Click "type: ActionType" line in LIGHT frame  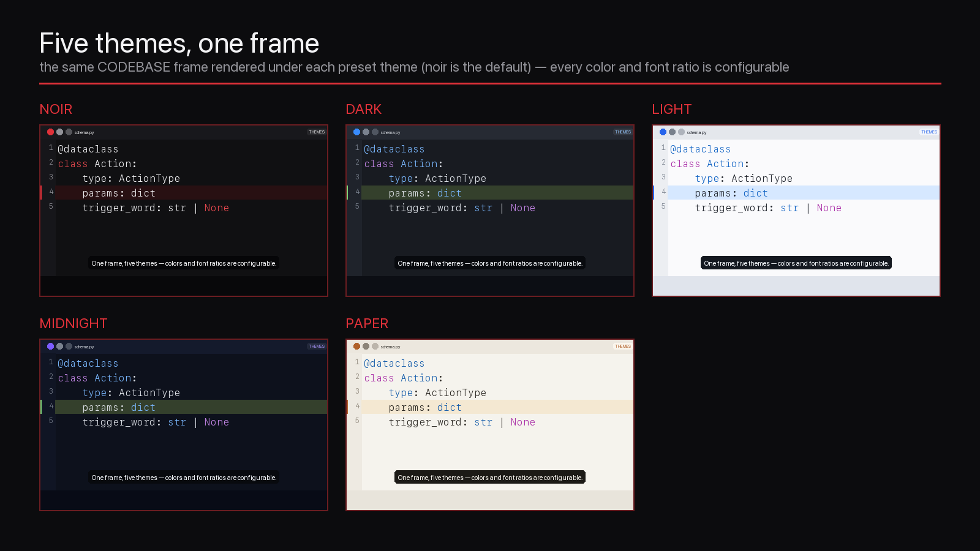(744, 178)
